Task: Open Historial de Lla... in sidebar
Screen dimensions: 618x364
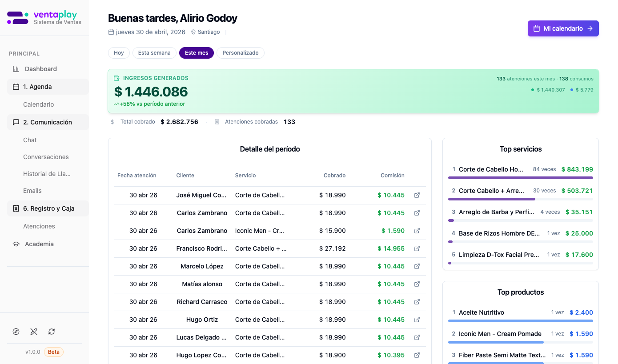Action: pyautogui.click(x=47, y=174)
